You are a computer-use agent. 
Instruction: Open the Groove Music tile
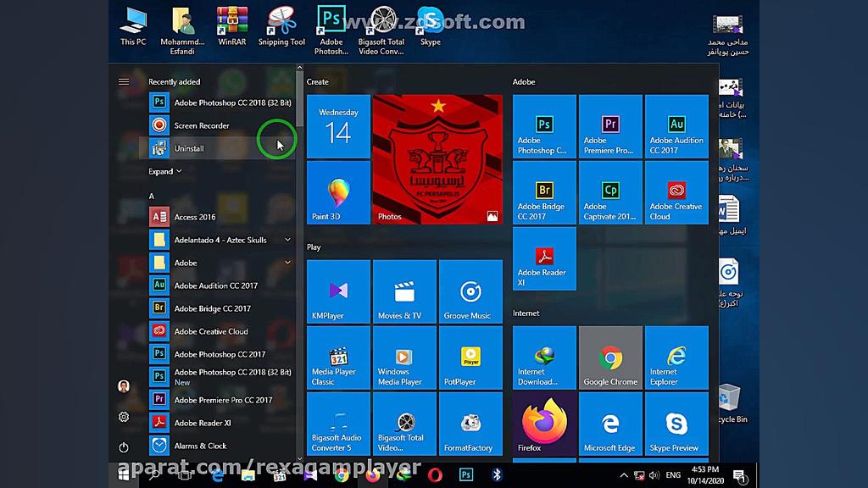click(470, 292)
